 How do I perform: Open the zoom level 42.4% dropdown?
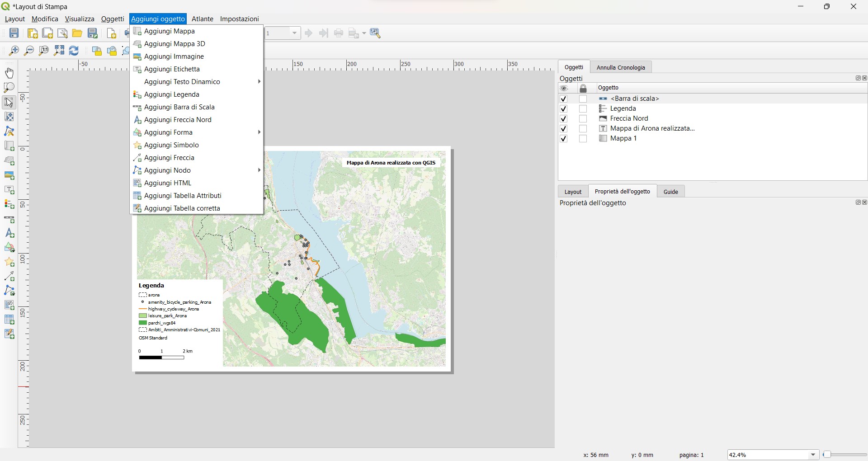click(813, 455)
